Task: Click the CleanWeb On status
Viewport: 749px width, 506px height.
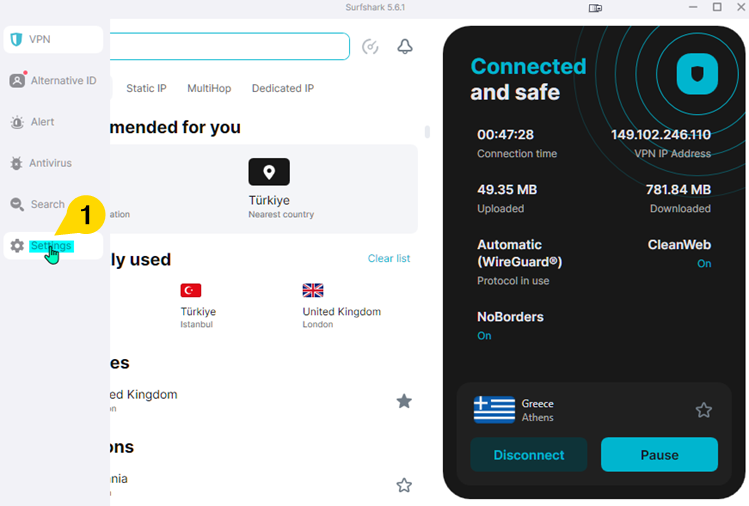Action: [x=704, y=264]
